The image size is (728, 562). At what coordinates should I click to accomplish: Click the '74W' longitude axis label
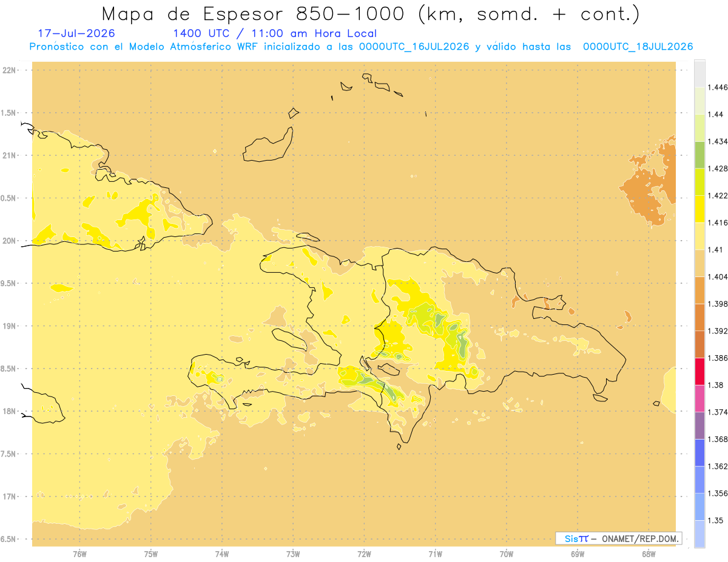pyautogui.click(x=222, y=554)
